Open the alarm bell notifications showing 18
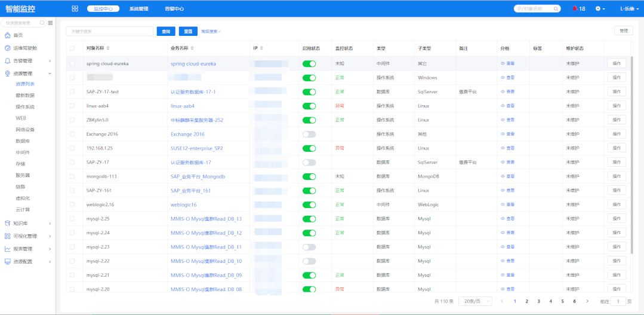 click(x=579, y=8)
